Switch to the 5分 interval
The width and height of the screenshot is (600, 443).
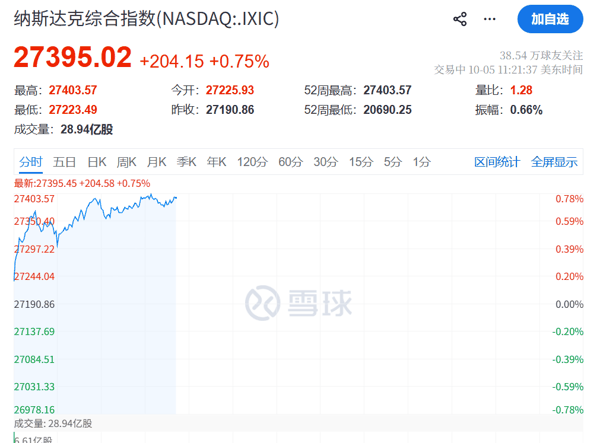(393, 162)
